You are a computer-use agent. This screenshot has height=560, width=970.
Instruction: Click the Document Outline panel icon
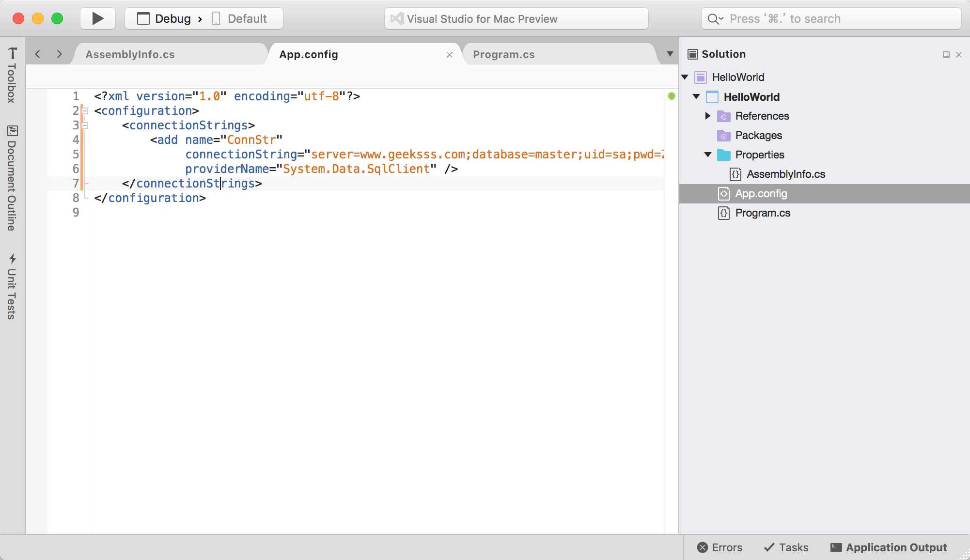pos(12,131)
